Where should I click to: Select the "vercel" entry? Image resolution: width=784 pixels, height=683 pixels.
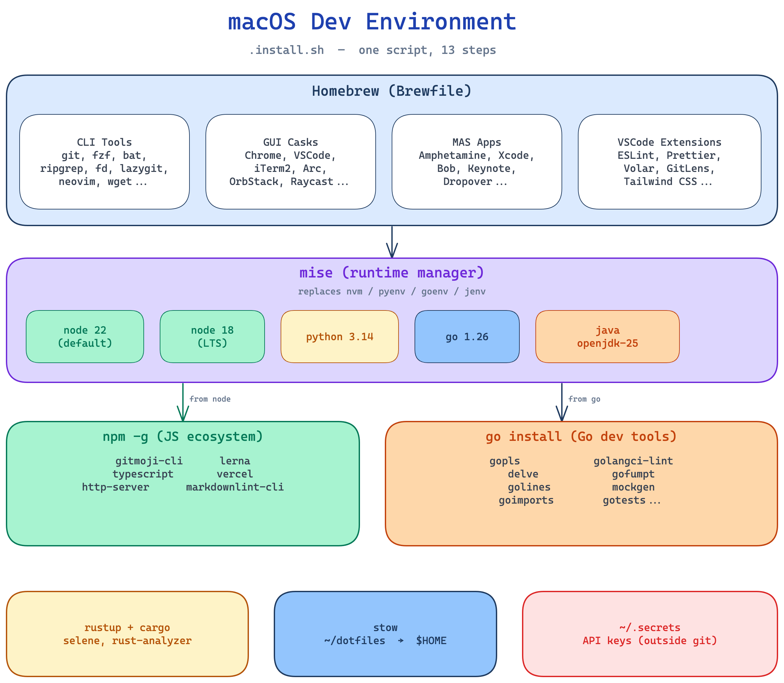pos(235,474)
